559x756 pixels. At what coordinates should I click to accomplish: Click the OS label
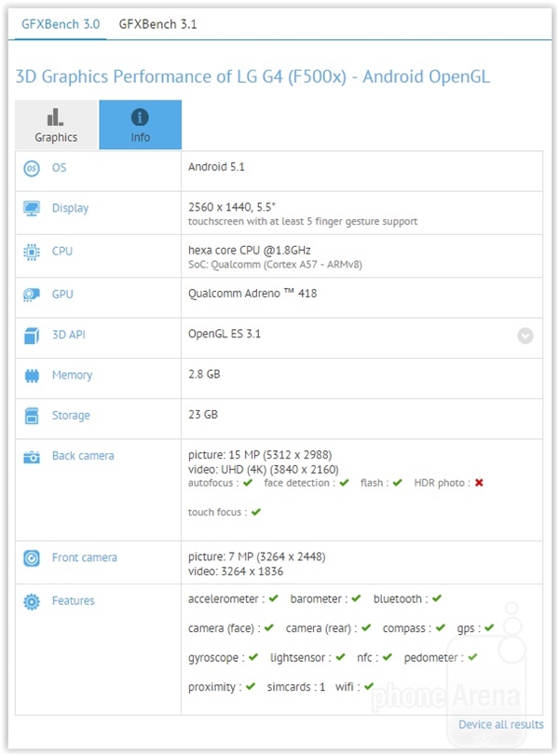(60, 168)
